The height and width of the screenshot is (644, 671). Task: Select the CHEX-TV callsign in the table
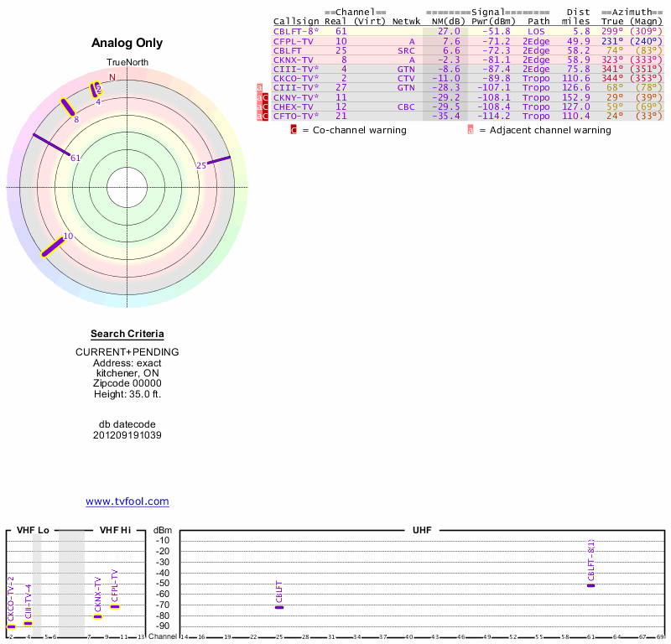(294, 107)
